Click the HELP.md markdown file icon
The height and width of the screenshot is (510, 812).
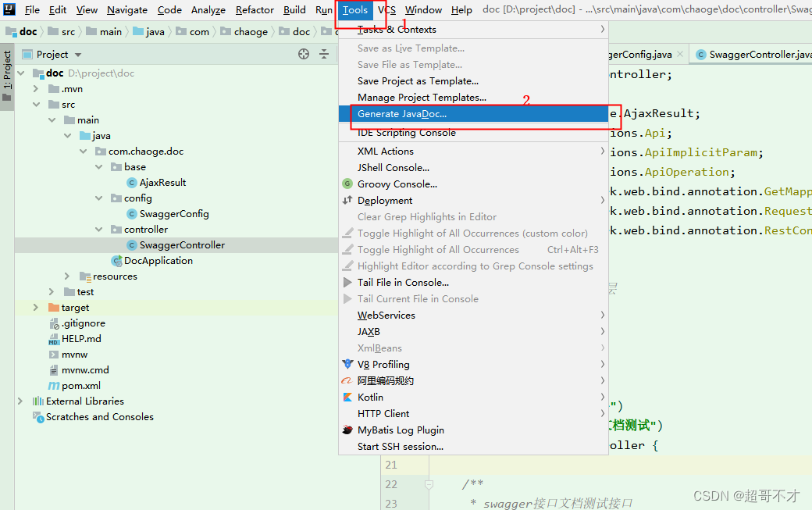pos(53,339)
